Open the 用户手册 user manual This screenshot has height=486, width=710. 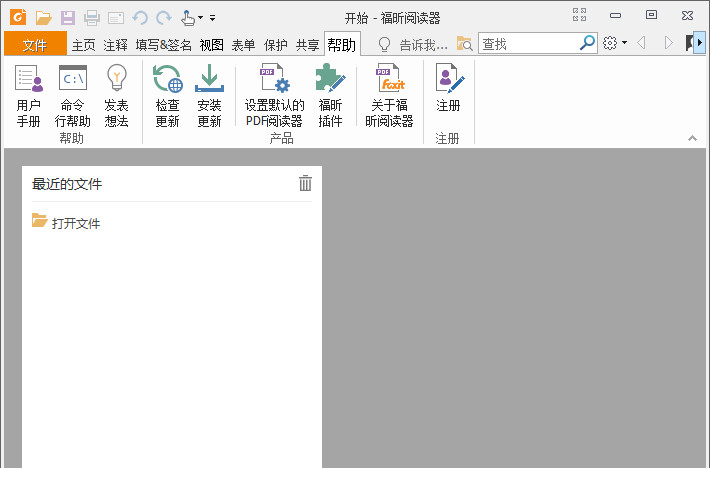(29, 96)
